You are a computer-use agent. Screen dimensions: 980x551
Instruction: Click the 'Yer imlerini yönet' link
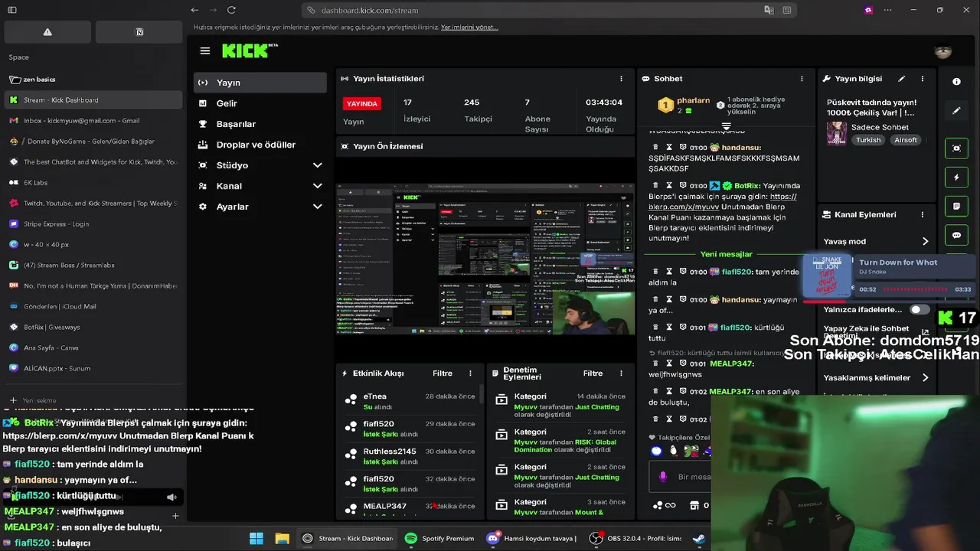(469, 27)
